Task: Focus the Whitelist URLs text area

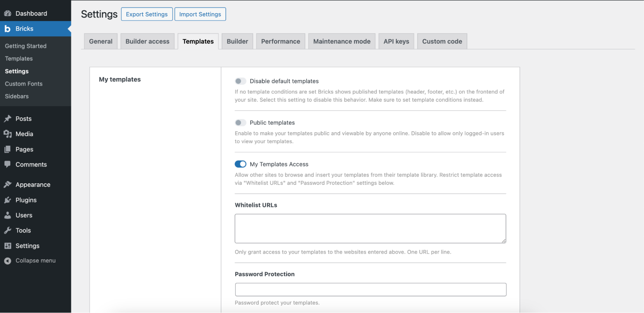Action: coord(370,228)
